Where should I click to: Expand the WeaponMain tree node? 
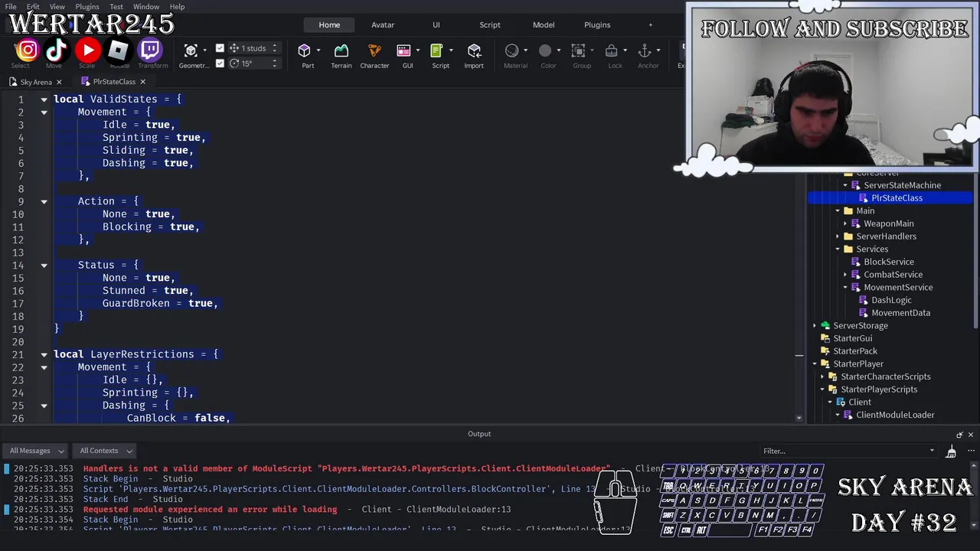[x=845, y=223]
